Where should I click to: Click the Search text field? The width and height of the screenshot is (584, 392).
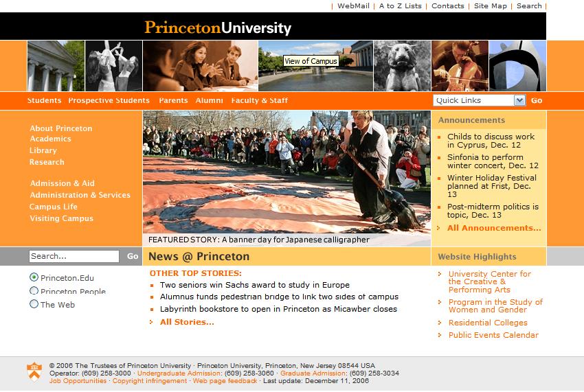coord(74,256)
